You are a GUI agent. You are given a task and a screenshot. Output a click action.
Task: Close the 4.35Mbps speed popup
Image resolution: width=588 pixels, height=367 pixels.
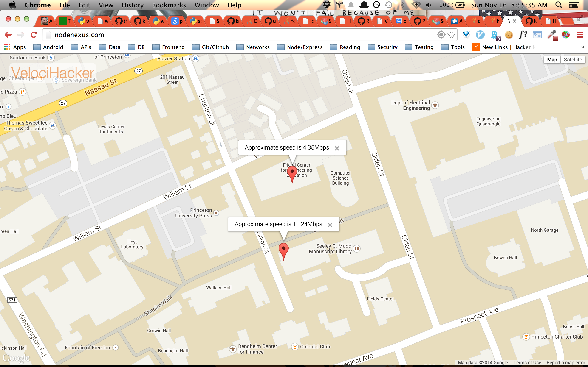click(x=337, y=148)
